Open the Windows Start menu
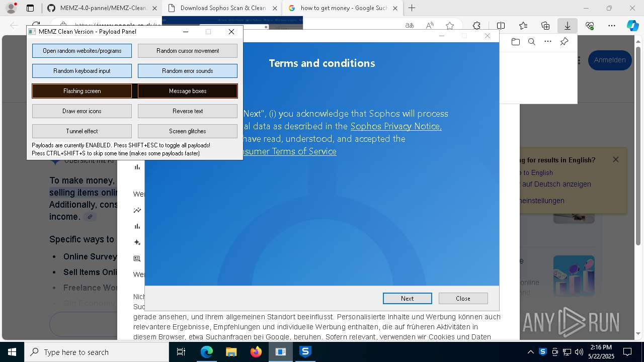 (12, 352)
